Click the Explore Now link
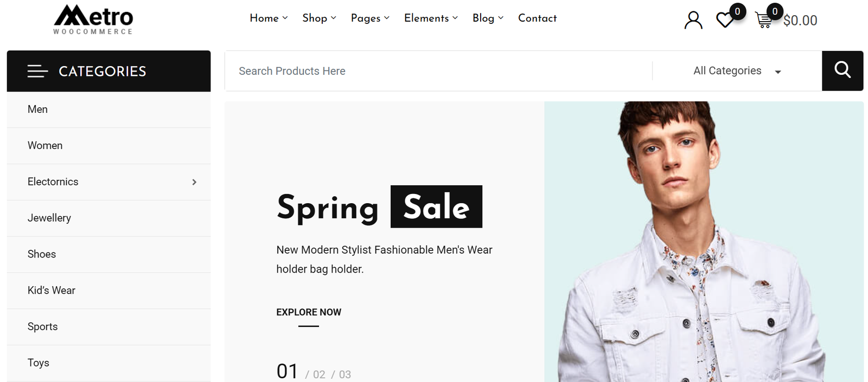The image size is (868, 382). pos(309,312)
